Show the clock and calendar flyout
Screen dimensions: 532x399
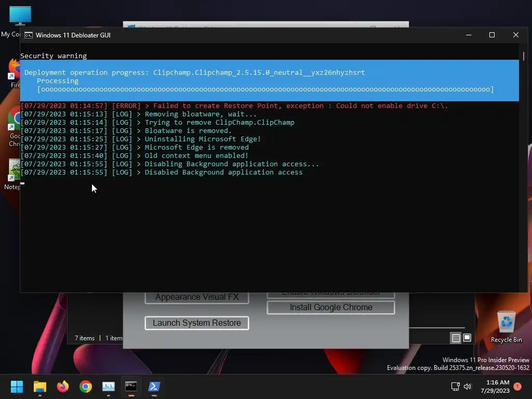[x=495, y=387]
